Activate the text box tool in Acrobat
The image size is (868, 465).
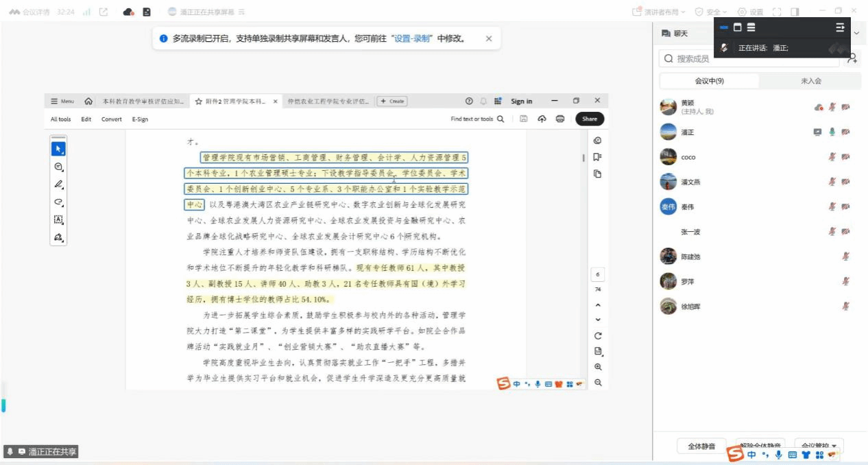(59, 220)
